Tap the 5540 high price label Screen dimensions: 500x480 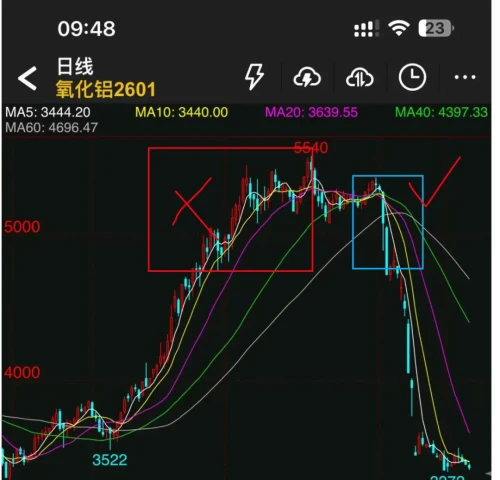click(x=311, y=148)
